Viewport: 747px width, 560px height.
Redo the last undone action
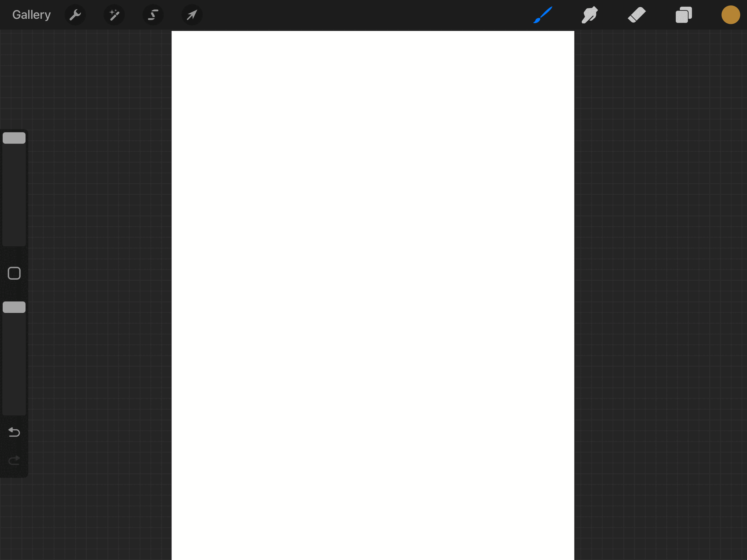point(14,461)
